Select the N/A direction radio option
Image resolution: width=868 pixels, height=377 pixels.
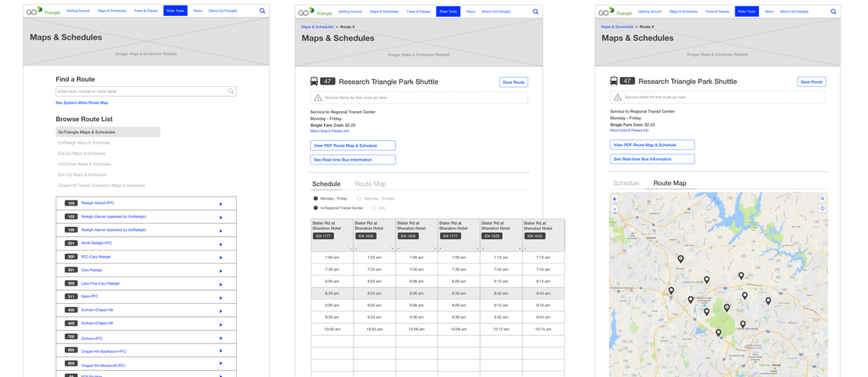[x=374, y=208]
